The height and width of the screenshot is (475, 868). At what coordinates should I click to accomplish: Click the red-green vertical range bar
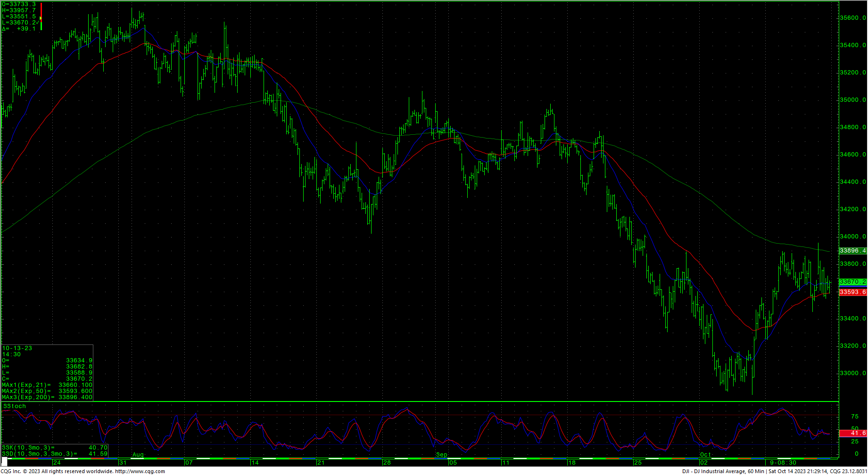(x=41, y=16)
